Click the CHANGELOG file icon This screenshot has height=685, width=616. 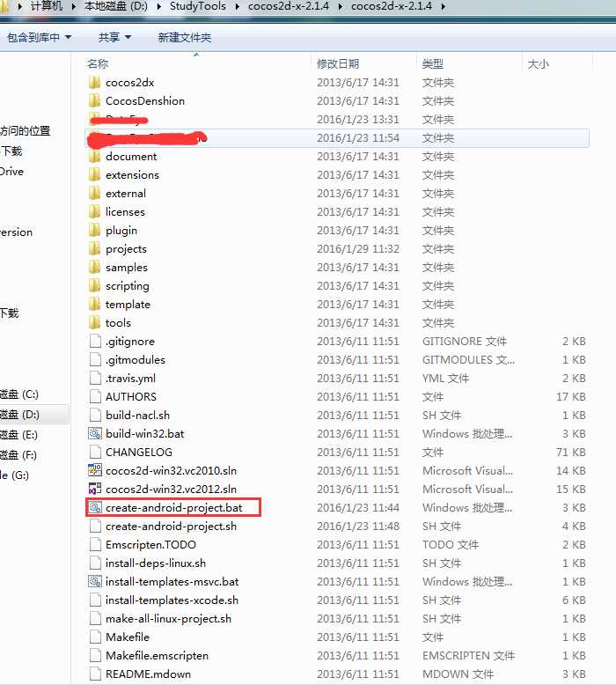click(x=95, y=453)
